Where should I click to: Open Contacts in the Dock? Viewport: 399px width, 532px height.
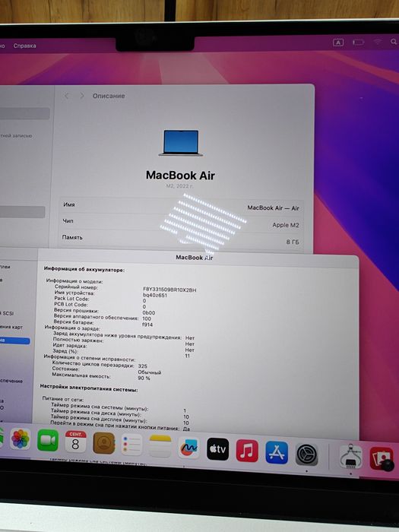click(103, 443)
